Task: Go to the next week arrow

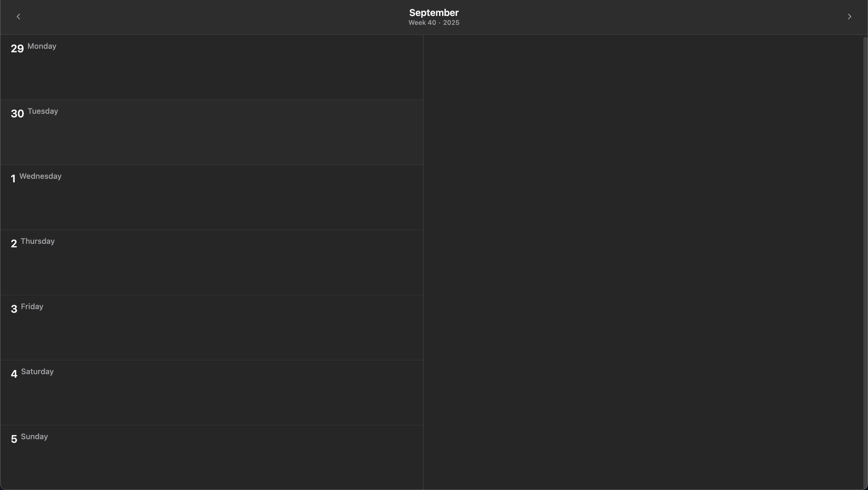Action: [x=849, y=17]
